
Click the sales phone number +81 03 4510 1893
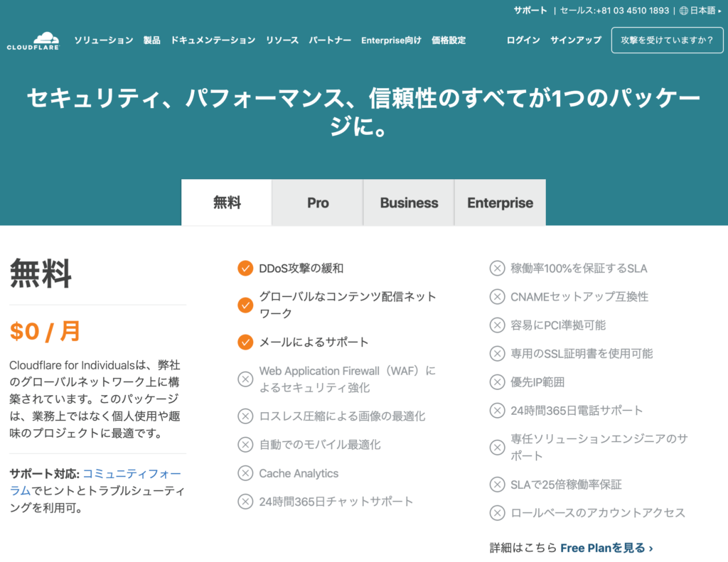coord(633,11)
